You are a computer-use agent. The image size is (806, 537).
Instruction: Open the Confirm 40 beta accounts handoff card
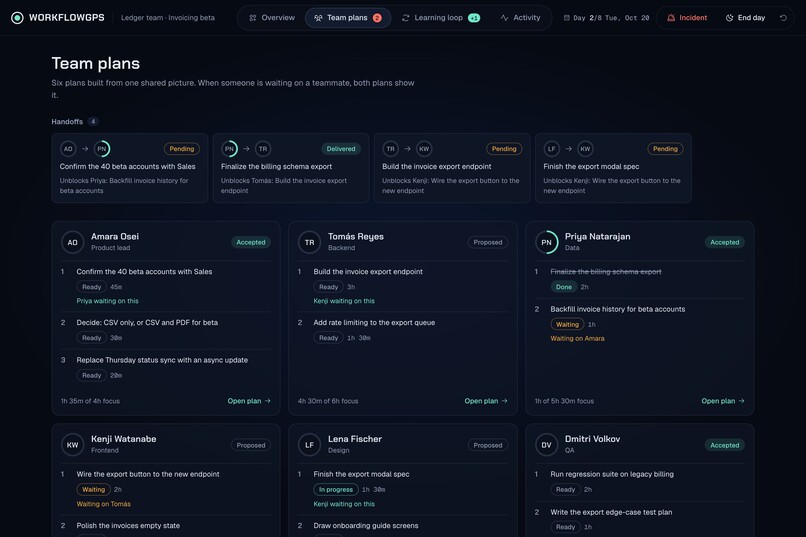[130, 168]
